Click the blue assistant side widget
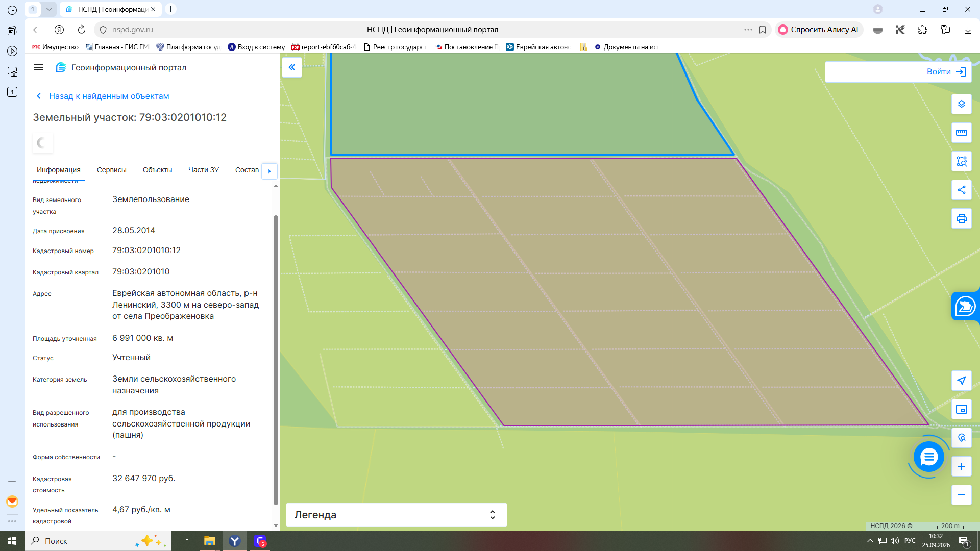The height and width of the screenshot is (551, 980). [965, 306]
